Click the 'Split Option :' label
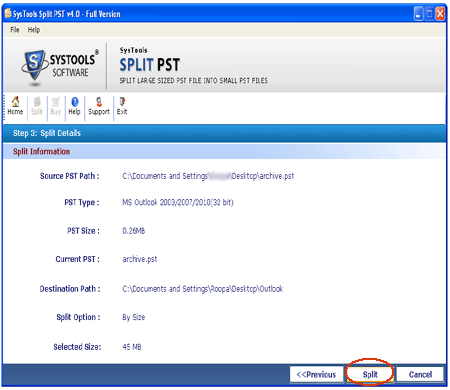Screen dimensions: 450x390 [78, 317]
